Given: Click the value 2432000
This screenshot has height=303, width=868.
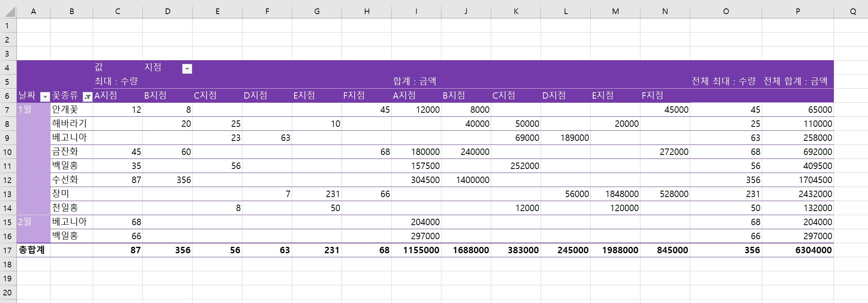Looking at the screenshot, I should [798, 194].
